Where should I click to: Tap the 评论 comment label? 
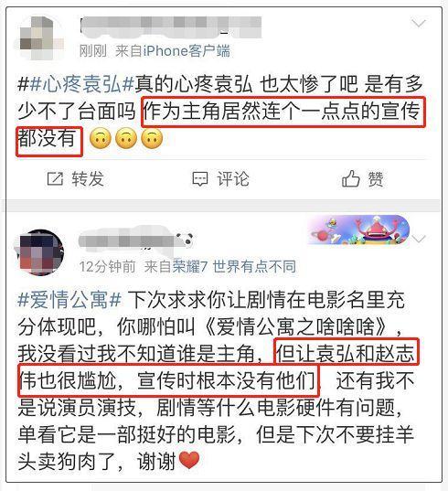pos(233,179)
